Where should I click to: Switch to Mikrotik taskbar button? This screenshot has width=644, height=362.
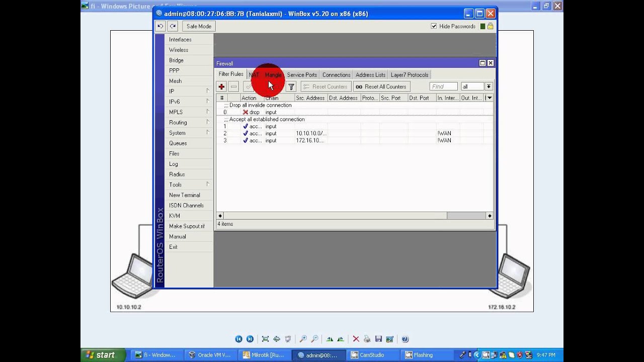point(264,355)
